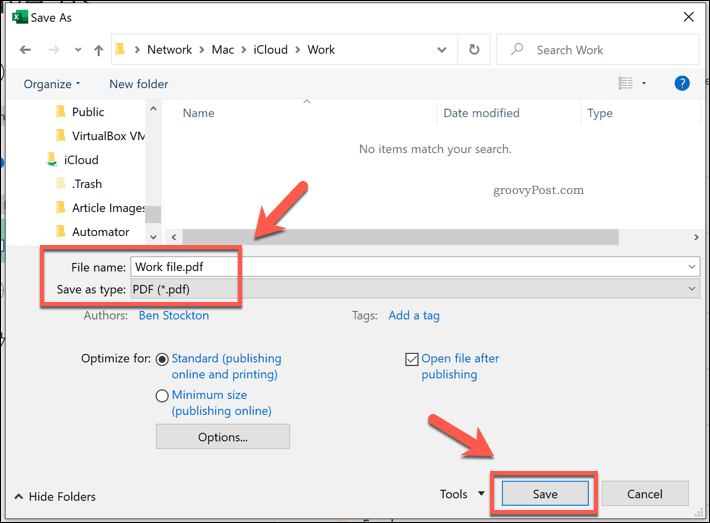Image resolution: width=710 pixels, height=523 pixels.
Task: Open the view options dropdown arrow
Action: pos(644,83)
